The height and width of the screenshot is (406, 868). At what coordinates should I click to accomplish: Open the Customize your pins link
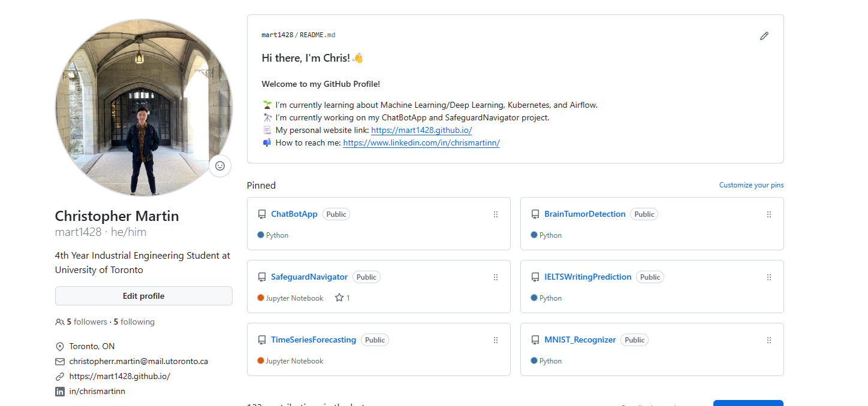click(x=751, y=185)
